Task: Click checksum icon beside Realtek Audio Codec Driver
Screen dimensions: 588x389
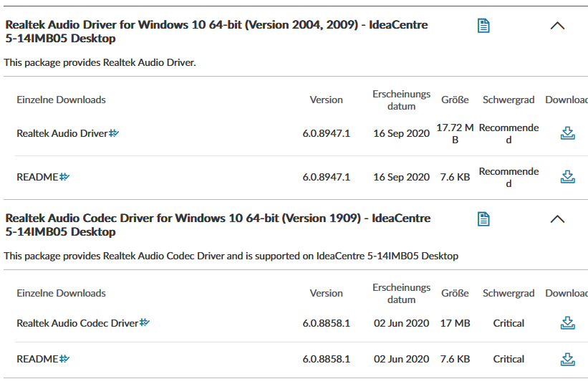Action: point(145,323)
